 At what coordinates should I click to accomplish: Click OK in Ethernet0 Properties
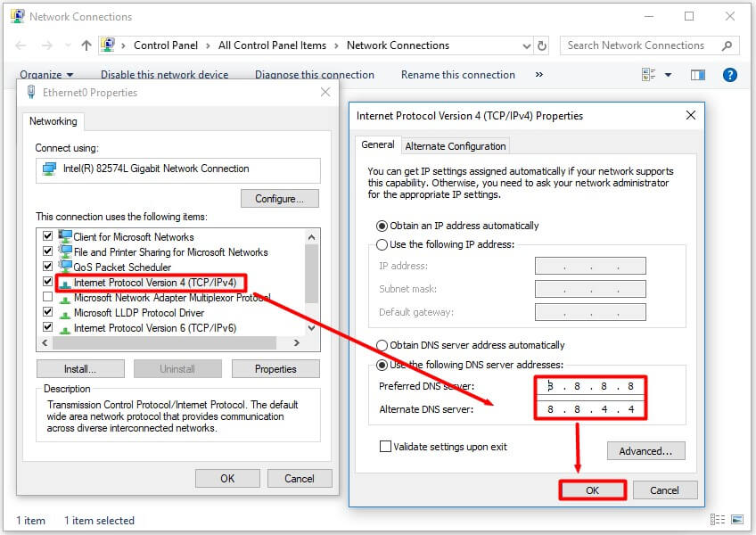pyautogui.click(x=227, y=479)
